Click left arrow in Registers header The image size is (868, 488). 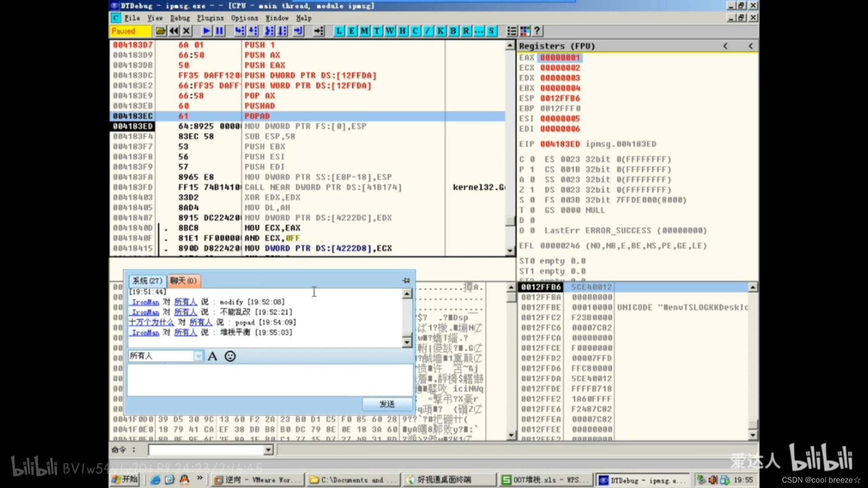pos(725,46)
